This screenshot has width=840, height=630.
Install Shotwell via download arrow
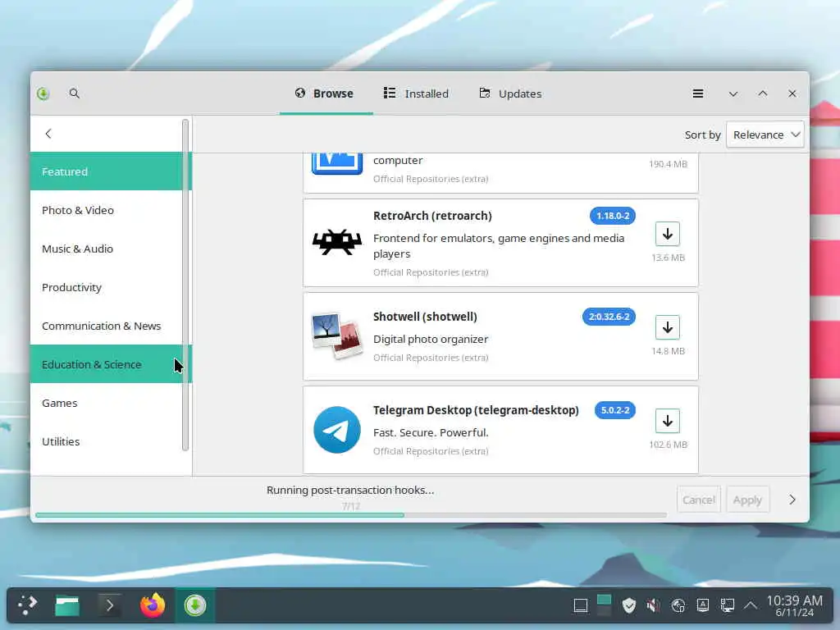[x=668, y=327]
